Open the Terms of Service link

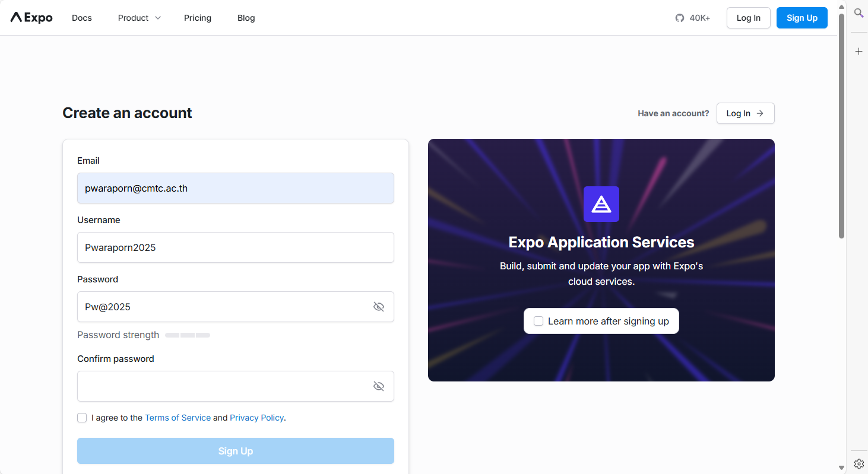coord(178,418)
